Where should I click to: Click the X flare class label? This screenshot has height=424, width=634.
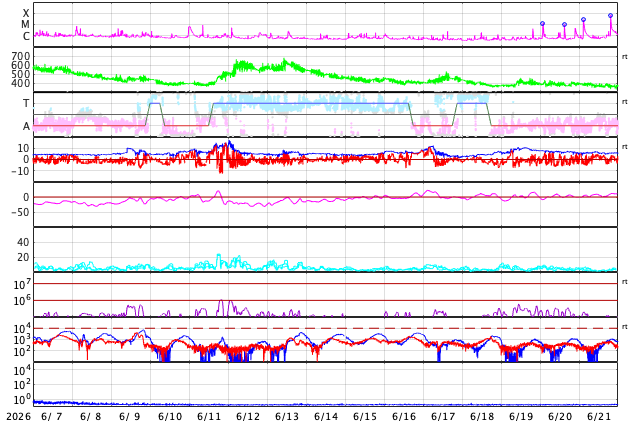[x=26, y=14]
